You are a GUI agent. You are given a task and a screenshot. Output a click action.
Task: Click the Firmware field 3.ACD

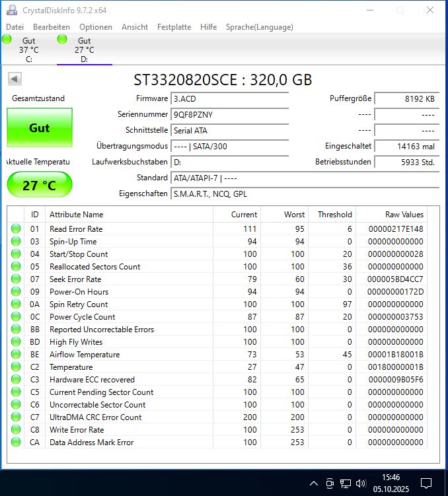[x=229, y=98]
